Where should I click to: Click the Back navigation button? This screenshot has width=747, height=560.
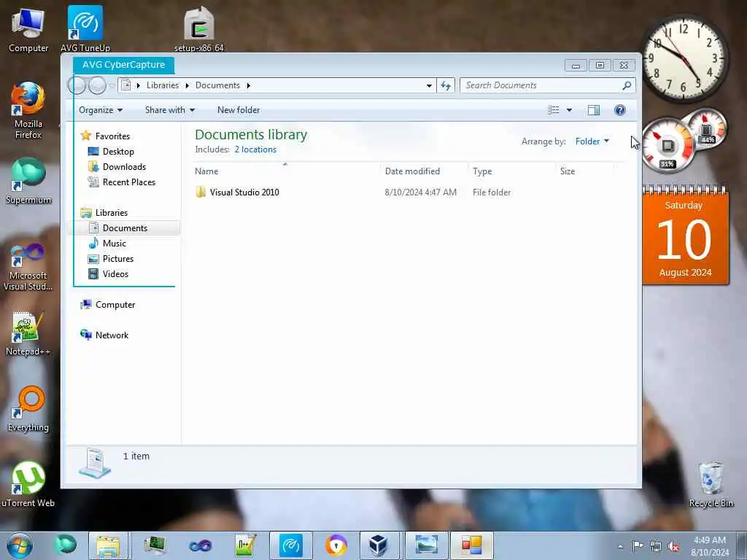click(x=77, y=86)
